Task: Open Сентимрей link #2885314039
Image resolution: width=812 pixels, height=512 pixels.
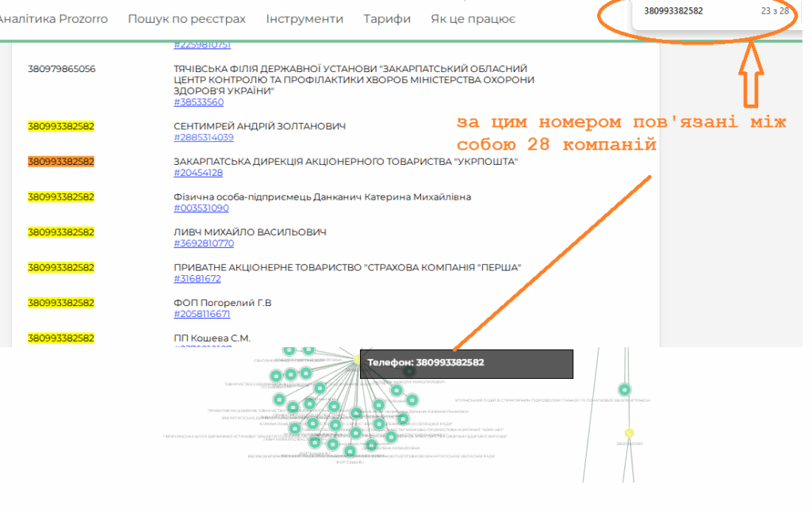Action: coord(203,137)
